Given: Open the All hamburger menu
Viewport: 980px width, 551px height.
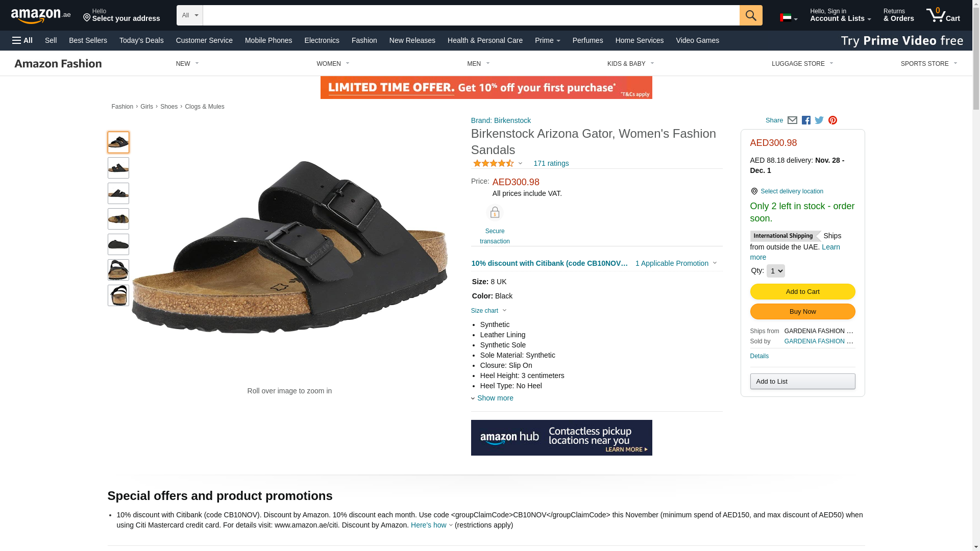Looking at the screenshot, I should (22, 40).
